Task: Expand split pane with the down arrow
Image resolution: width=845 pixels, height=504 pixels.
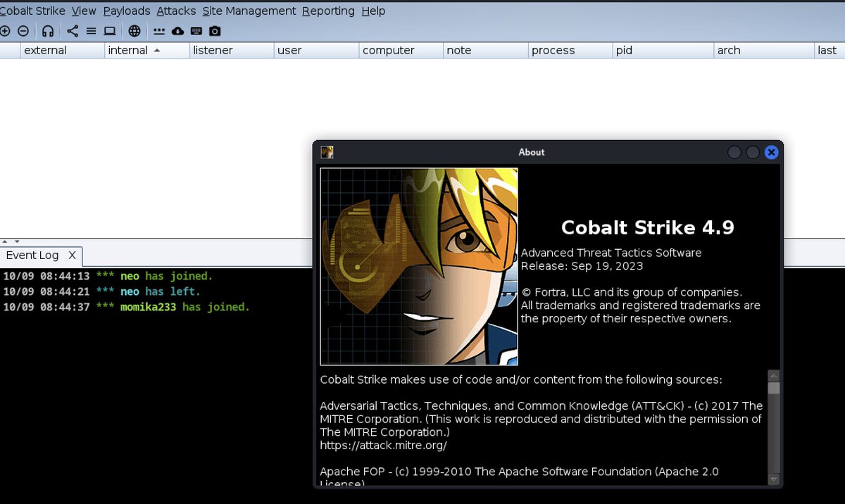Action: [17, 241]
